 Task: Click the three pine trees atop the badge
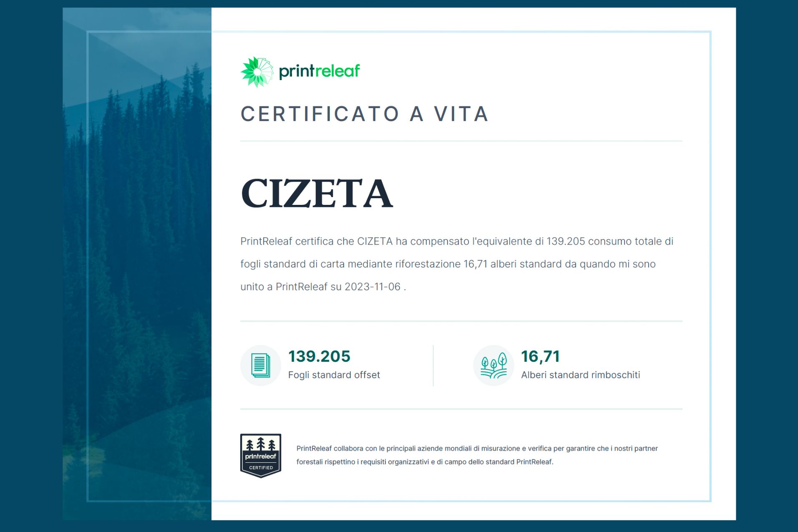point(260,444)
